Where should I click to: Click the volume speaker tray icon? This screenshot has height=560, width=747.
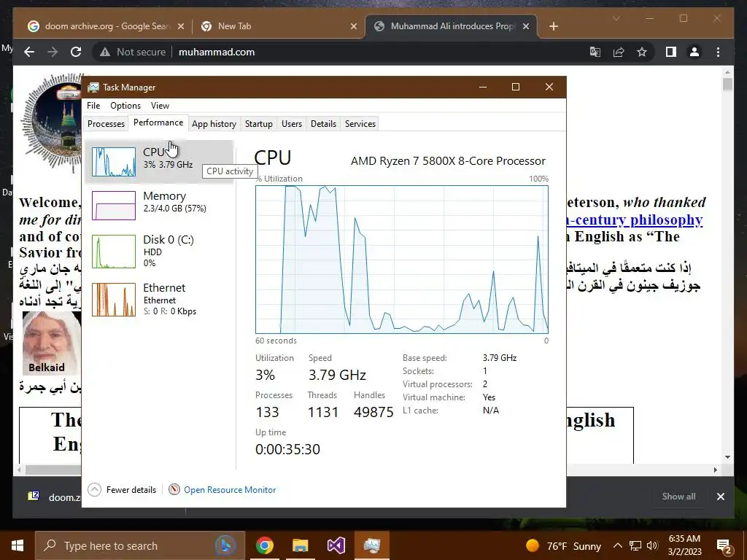[652, 545]
